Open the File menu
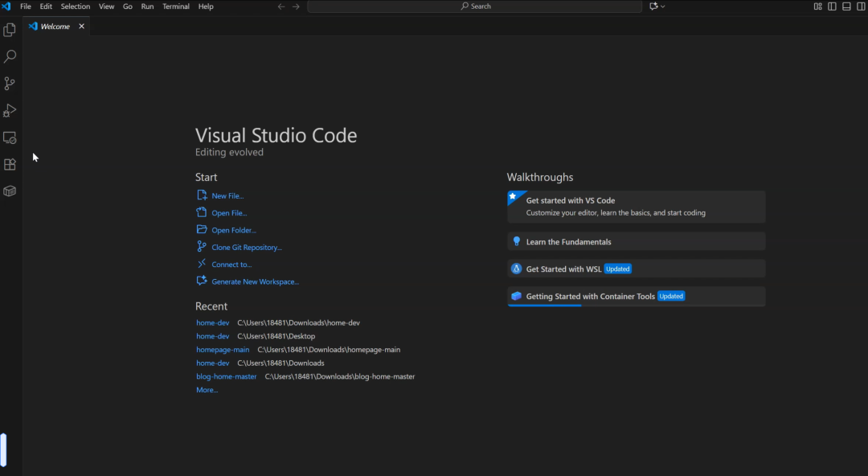868x476 pixels. click(x=26, y=6)
